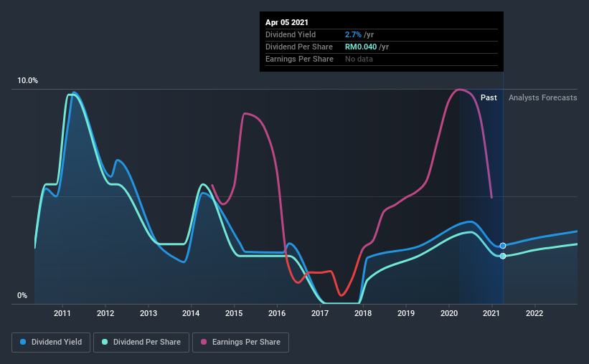Screen dimensions: 589x364
Task: Click the 2011 x-axis label
Action: pyautogui.click(x=62, y=313)
